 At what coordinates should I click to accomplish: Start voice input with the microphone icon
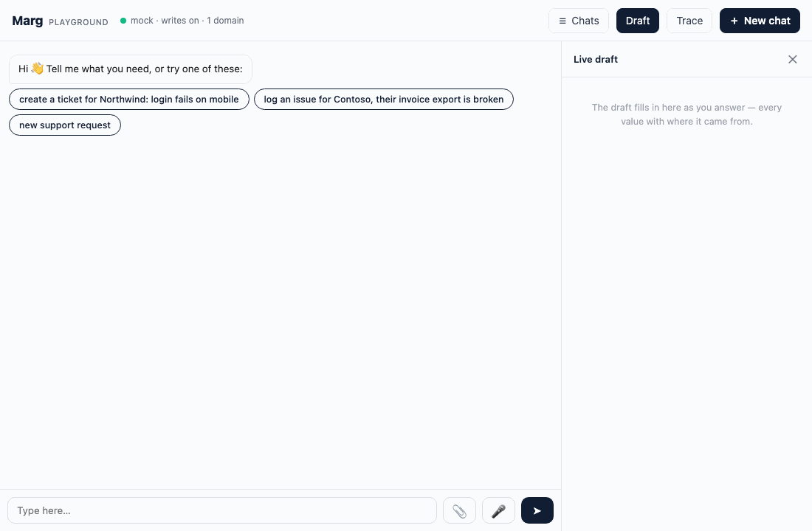tap(498, 511)
